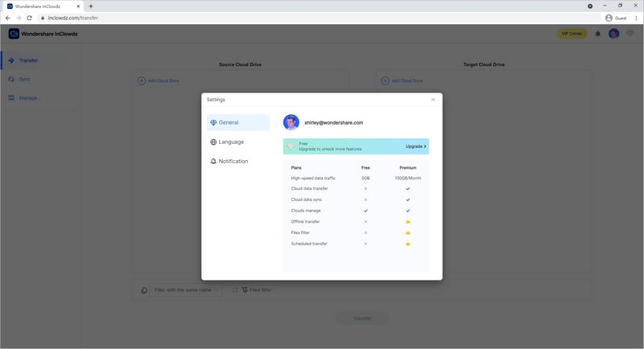Click Premium checkmark for Cloud data sync
The height and width of the screenshot is (349, 644).
408,199
